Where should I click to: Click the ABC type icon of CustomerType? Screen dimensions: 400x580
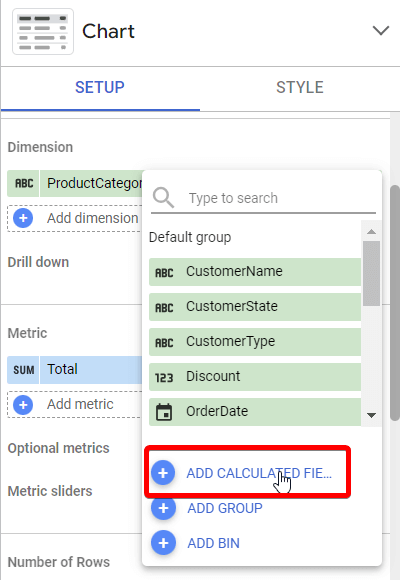[164, 343]
